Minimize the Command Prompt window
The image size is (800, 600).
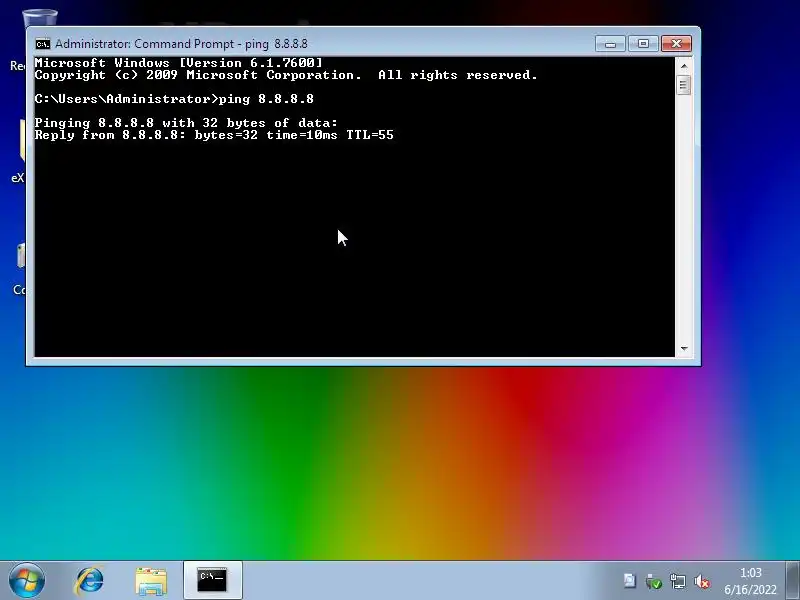pyautogui.click(x=610, y=44)
